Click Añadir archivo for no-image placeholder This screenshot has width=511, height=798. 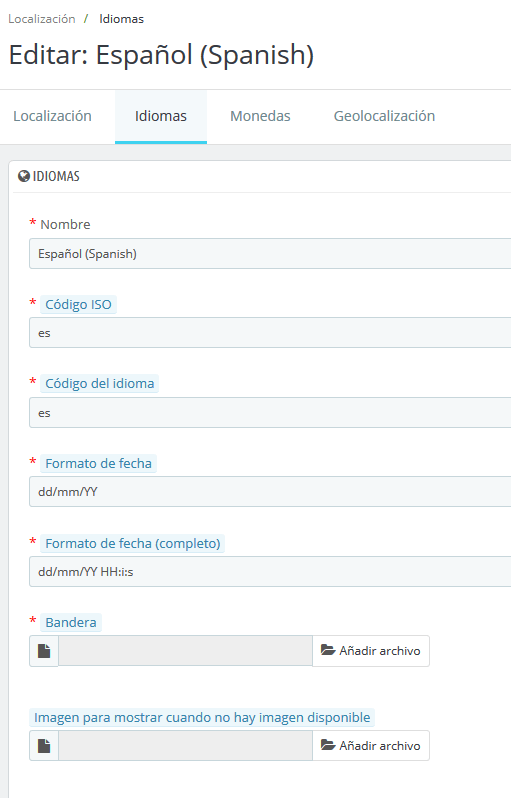[371, 746]
